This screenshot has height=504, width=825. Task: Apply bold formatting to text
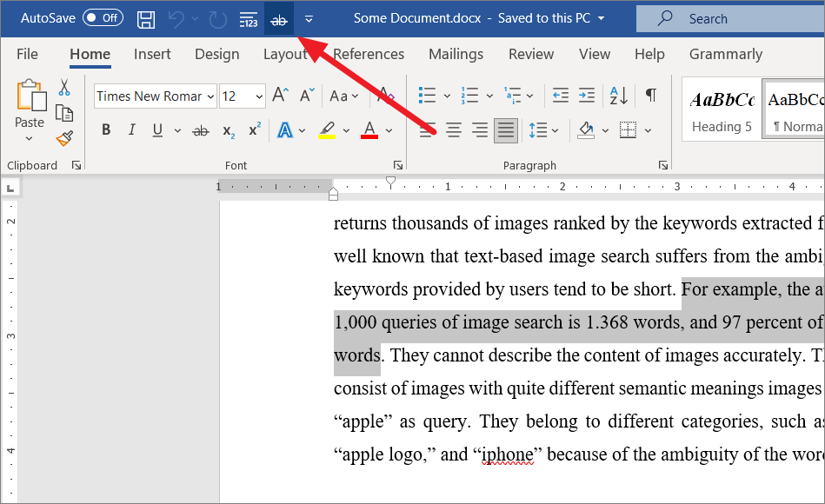click(x=106, y=129)
